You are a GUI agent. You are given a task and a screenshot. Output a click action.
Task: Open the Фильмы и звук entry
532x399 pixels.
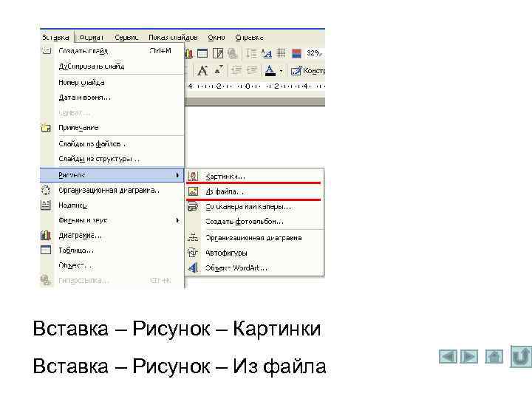[x=112, y=220]
